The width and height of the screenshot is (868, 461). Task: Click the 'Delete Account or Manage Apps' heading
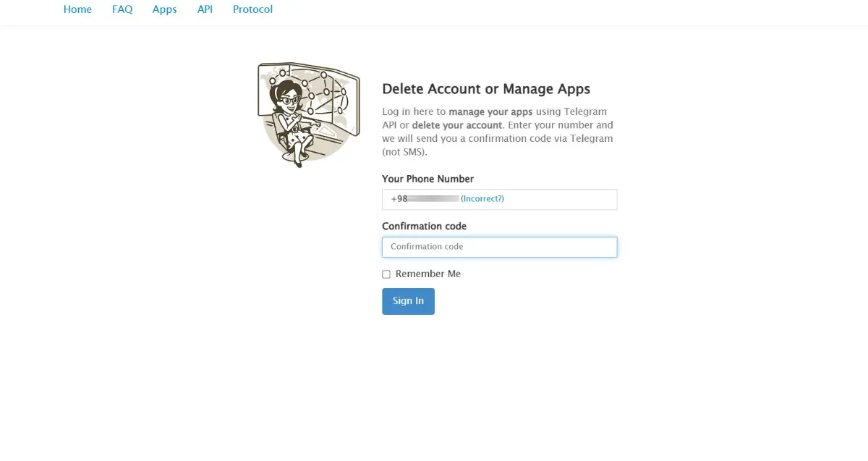(486, 89)
